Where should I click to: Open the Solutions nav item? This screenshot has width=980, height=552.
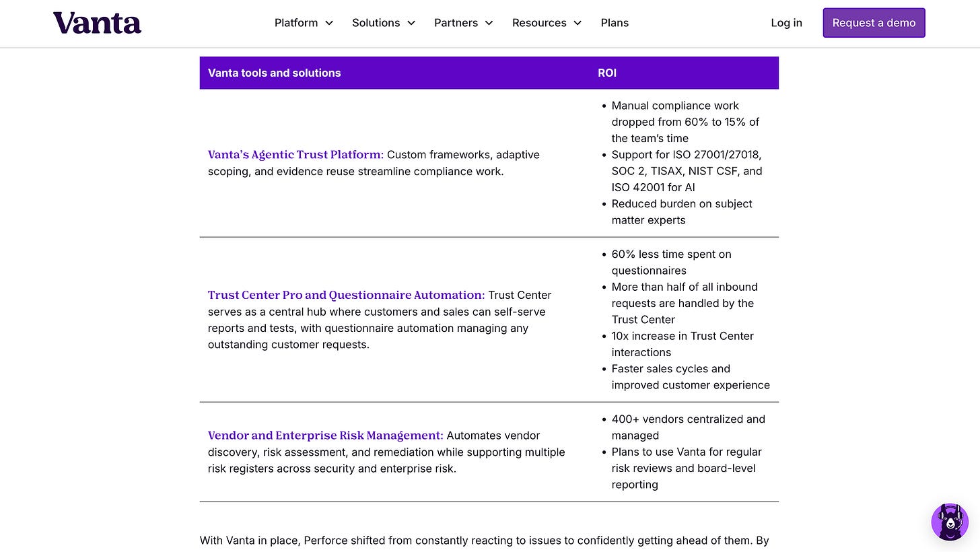tap(376, 23)
